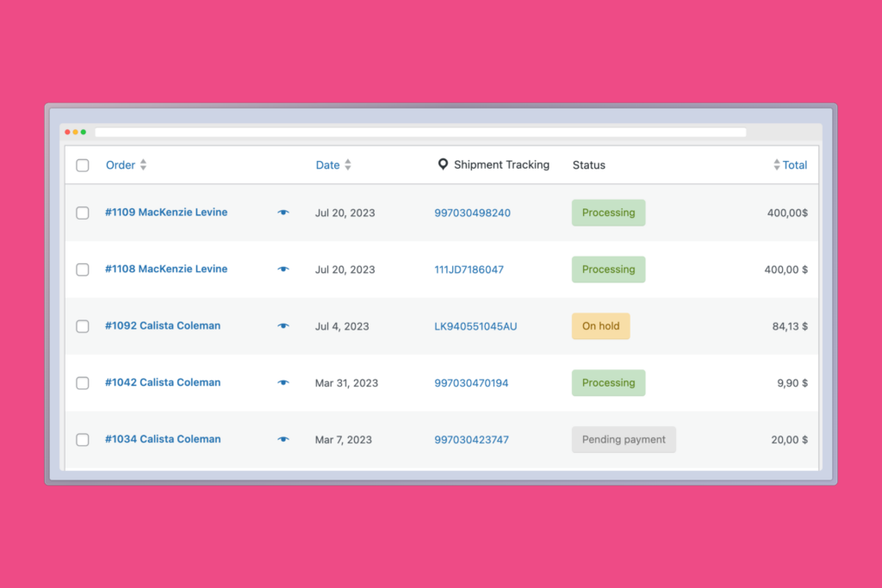The image size is (882, 588).
Task: Select order #1108 checkbox
Action: 83,269
